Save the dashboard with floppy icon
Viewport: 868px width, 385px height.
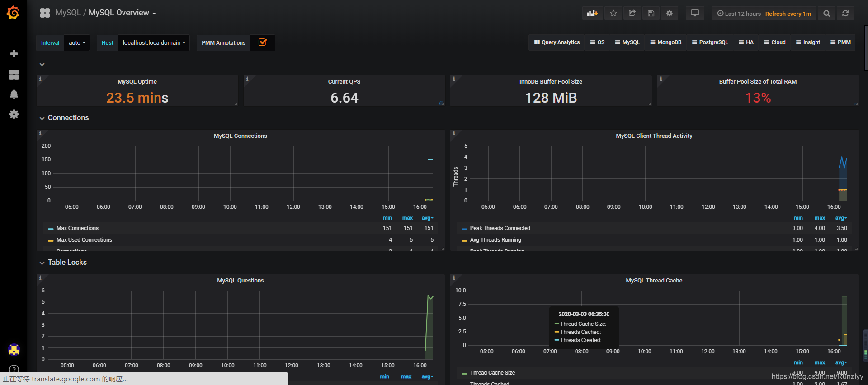pos(651,14)
